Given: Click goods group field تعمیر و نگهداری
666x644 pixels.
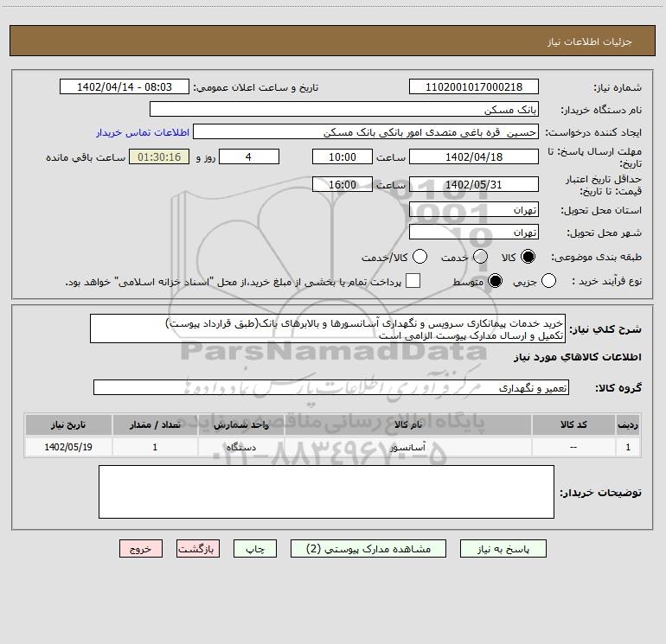Looking at the screenshot, I should pos(331,387).
